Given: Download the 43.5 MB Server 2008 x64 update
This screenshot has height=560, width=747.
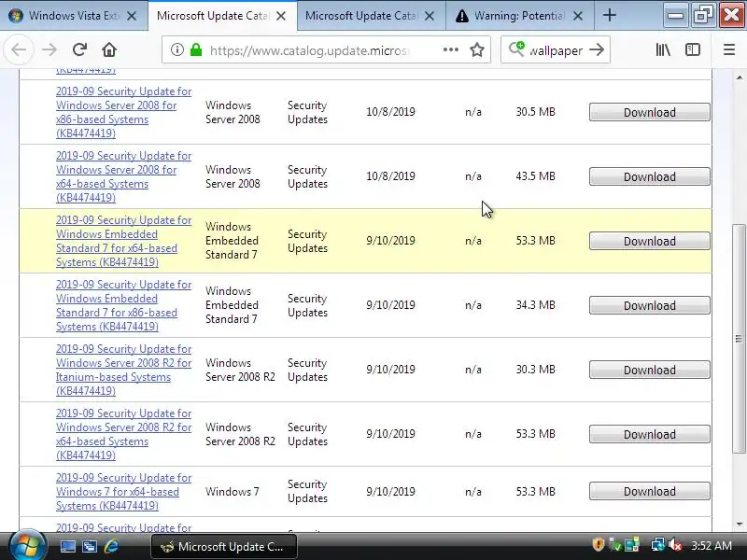Looking at the screenshot, I should coord(649,176).
